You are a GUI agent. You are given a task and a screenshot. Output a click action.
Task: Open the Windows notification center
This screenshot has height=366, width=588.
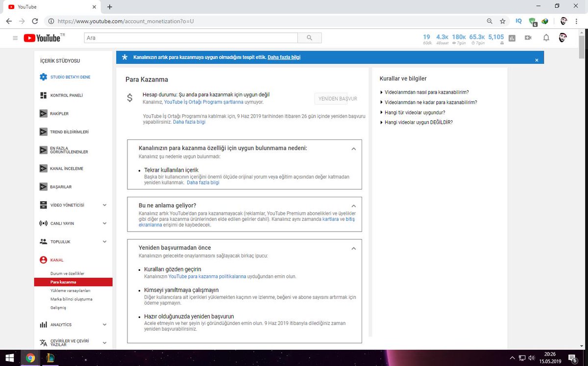click(572, 358)
